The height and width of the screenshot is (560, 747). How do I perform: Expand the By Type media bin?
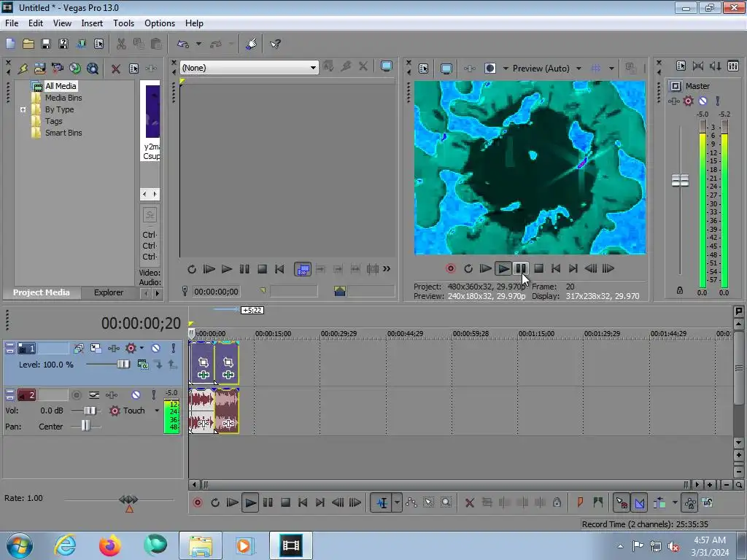pyautogui.click(x=23, y=109)
